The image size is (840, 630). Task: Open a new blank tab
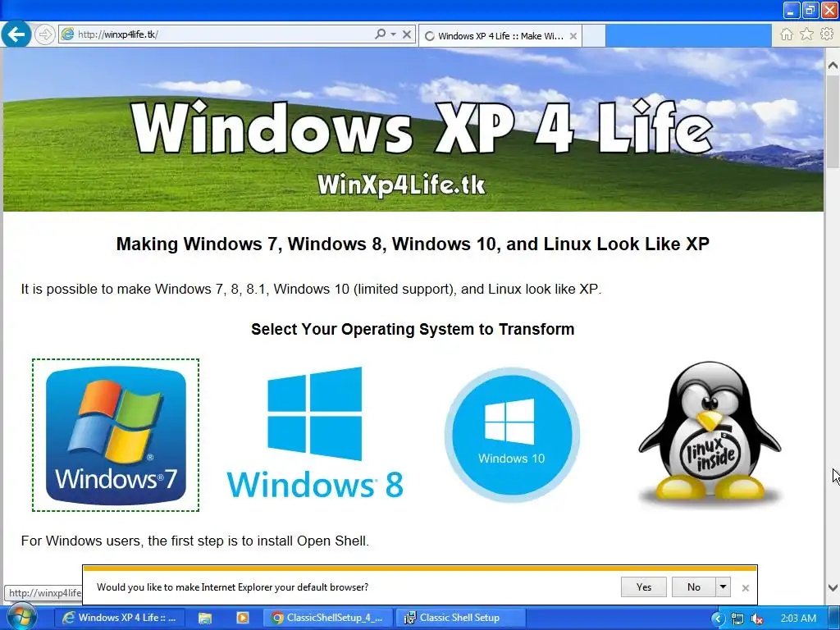point(594,36)
